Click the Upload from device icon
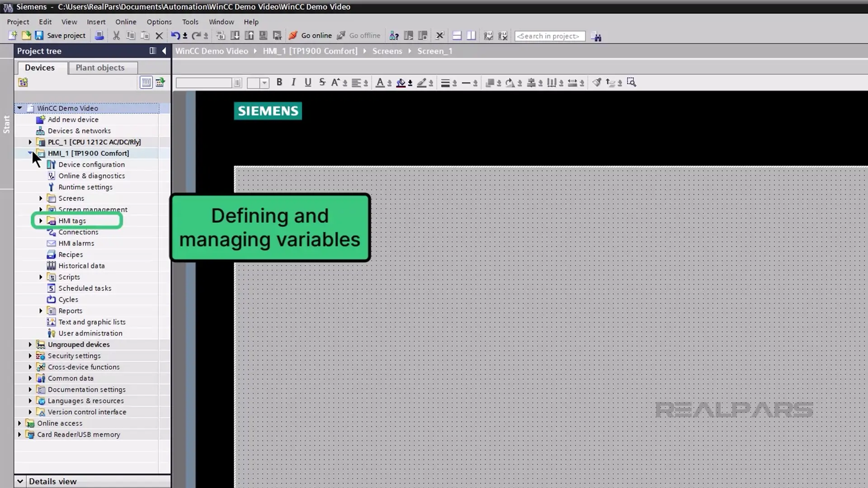 [249, 36]
